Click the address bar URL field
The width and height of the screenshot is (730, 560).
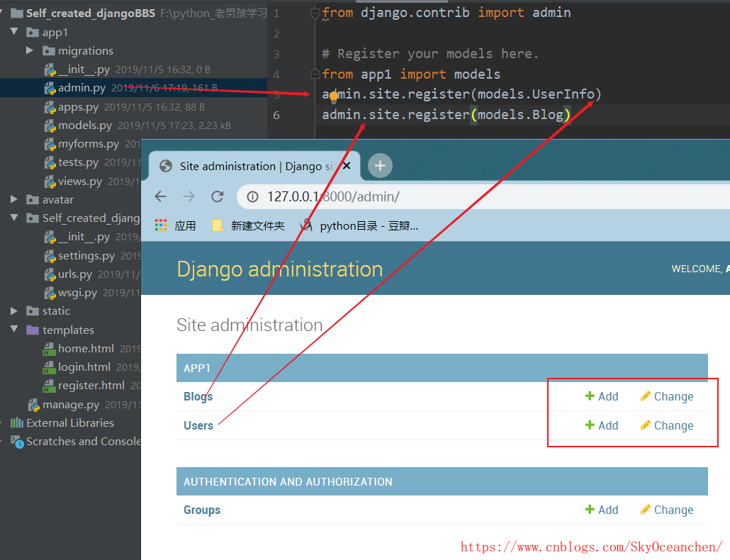pos(483,196)
